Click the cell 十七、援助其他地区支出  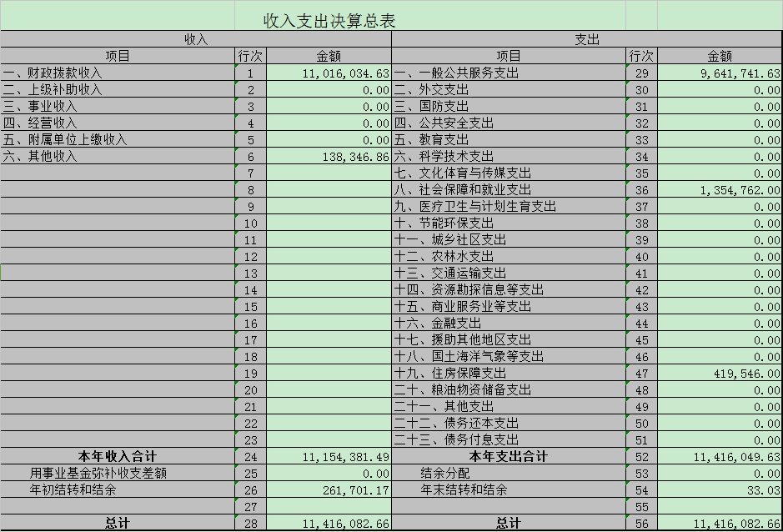coord(509,339)
